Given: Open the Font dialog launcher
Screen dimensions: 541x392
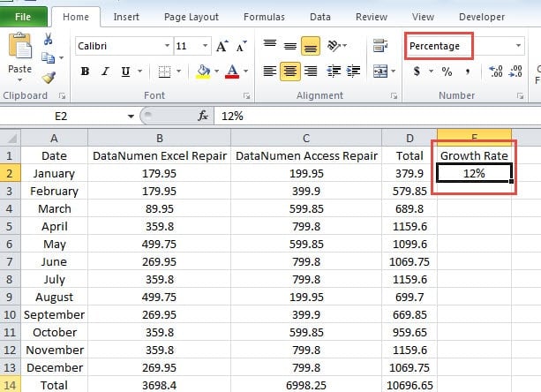Looking at the screenshot, I should pyautogui.click(x=246, y=96).
